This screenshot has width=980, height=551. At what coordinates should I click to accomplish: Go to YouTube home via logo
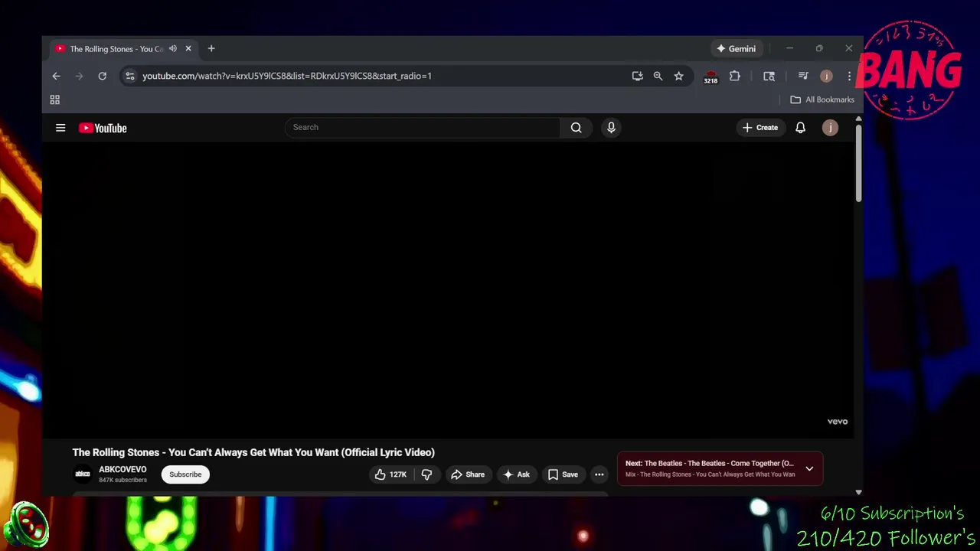point(103,128)
